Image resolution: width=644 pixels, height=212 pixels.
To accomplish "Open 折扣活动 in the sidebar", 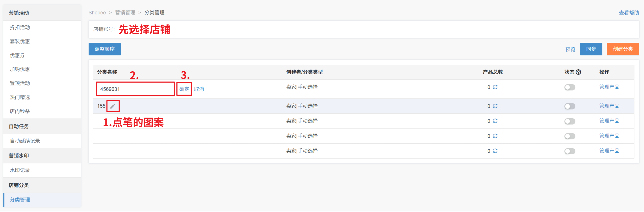I will (20, 28).
